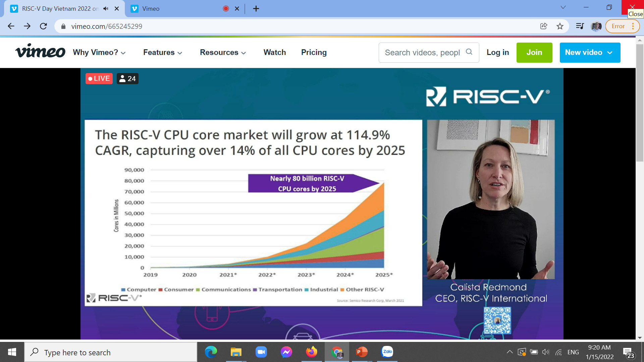The height and width of the screenshot is (362, 644).
Task: Open the Windows Start menu
Action: click(x=12, y=352)
